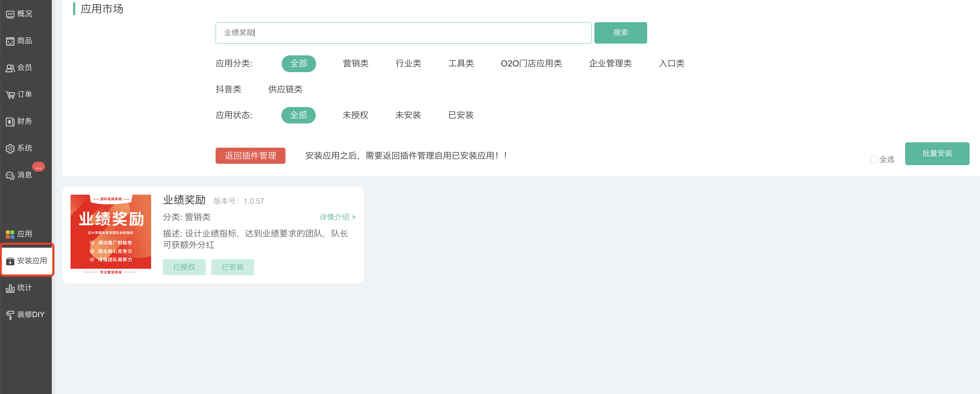Filter app status by 未授权
The width and height of the screenshot is (980, 394).
(355, 115)
